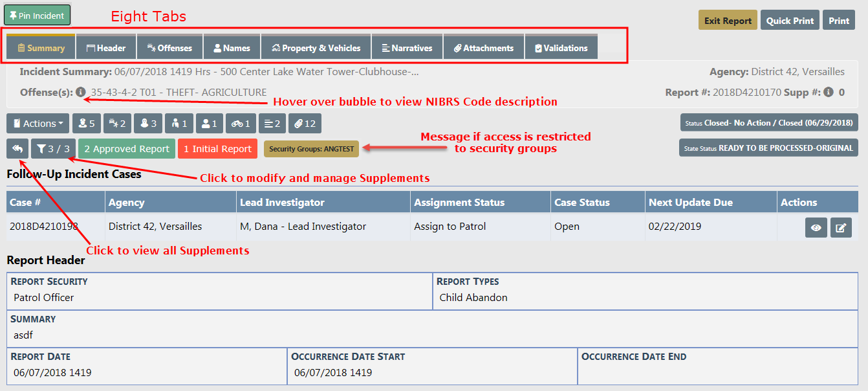The width and height of the screenshot is (868, 391).
Task: Click reply-all icon to view all supplements
Action: (17, 149)
